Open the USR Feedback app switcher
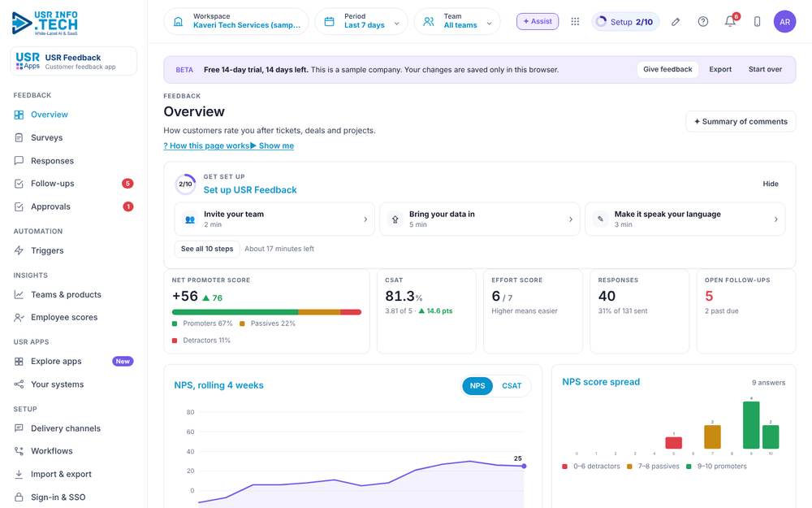 pyautogui.click(x=74, y=61)
